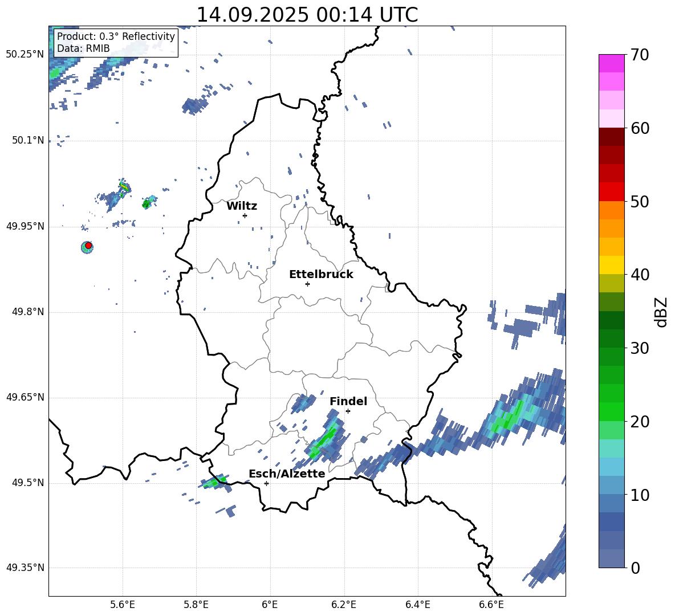The width and height of the screenshot is (675, 616).
Task: Click the Product: 0.3° Reflectivity text
Action: 116,36
